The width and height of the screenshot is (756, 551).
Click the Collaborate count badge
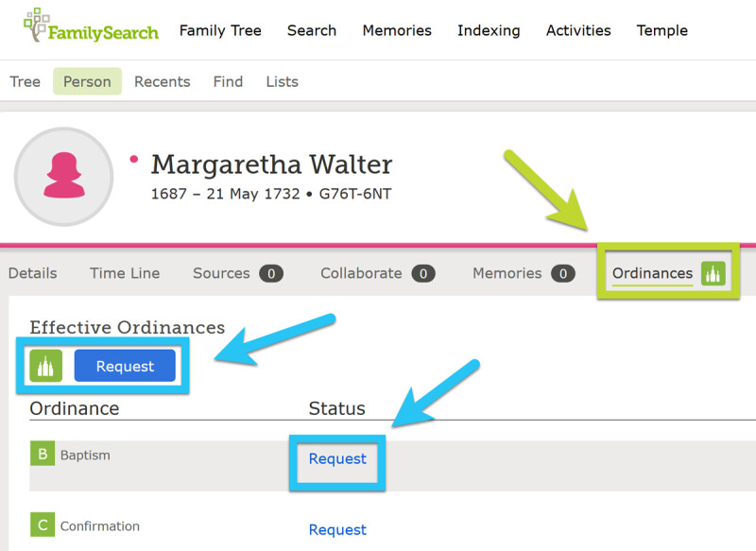click(423, 274)
